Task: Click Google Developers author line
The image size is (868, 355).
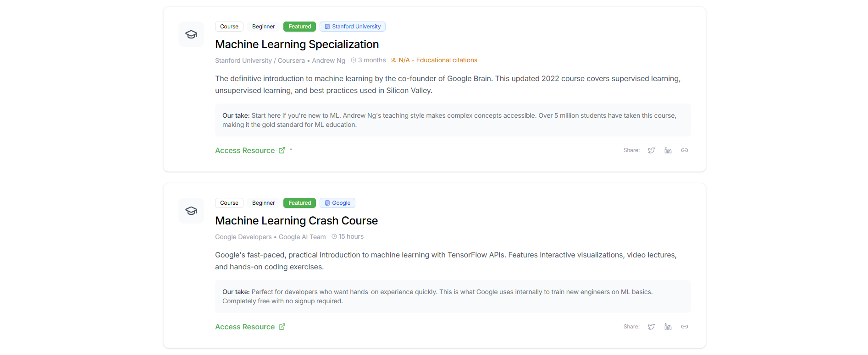Action: pyautogui.click(x=243, y=237)
